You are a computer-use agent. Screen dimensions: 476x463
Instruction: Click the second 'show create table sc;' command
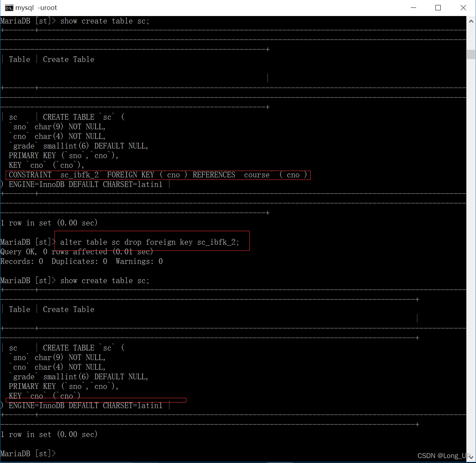[105, 281]
